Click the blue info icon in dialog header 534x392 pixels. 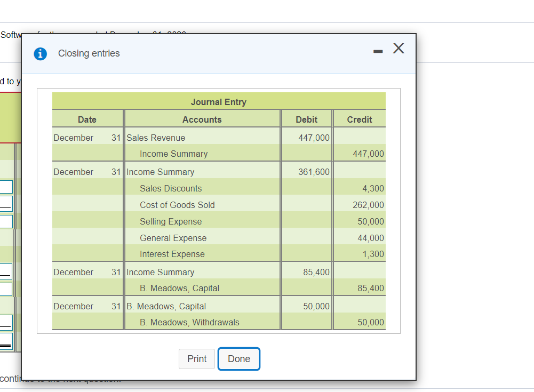40,53
